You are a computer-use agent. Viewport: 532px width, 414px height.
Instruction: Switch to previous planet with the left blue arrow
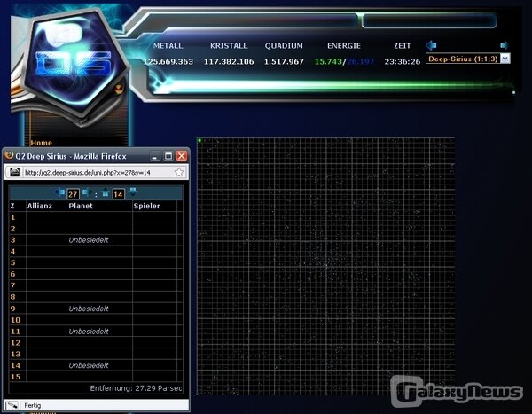pos(431,45)
